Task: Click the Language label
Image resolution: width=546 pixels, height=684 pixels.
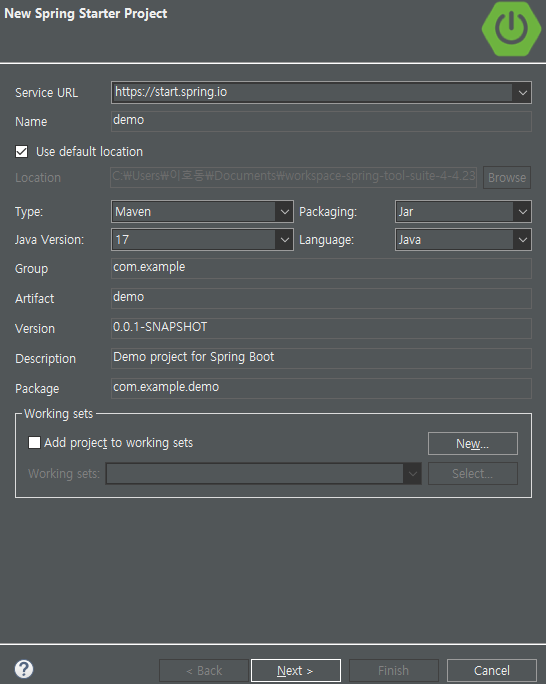Action: click(x=326, y=240)
